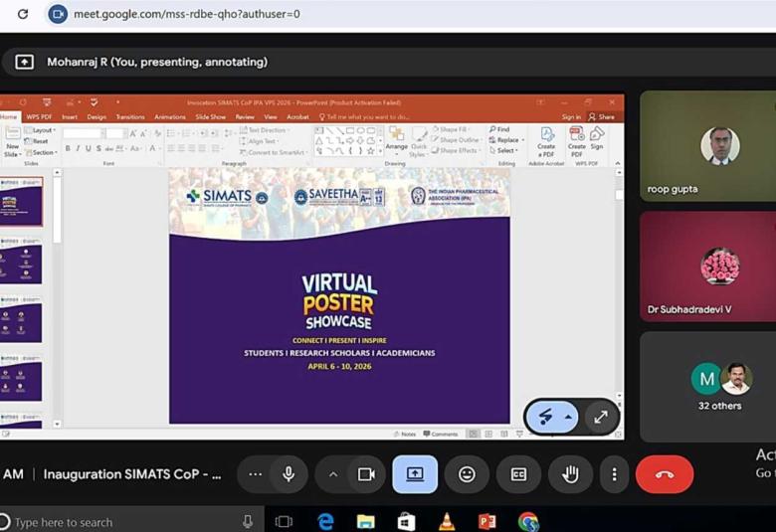Open Microsoft Edge from taskbar
The image size is (776, 532).
click(325, 521)
